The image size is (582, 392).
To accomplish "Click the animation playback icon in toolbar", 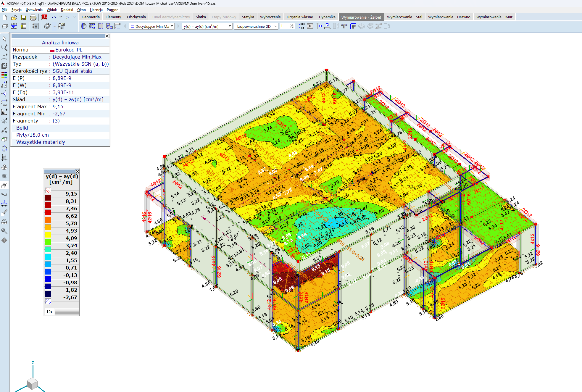I will (x=309, y=26).
